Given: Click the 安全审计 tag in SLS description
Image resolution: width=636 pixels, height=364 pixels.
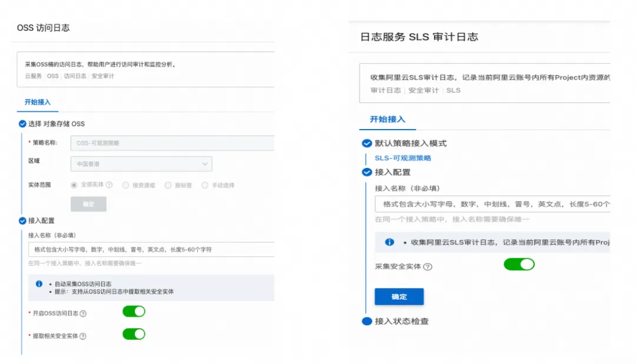Looking at the screenshot, I should click(x=423, y=91).
